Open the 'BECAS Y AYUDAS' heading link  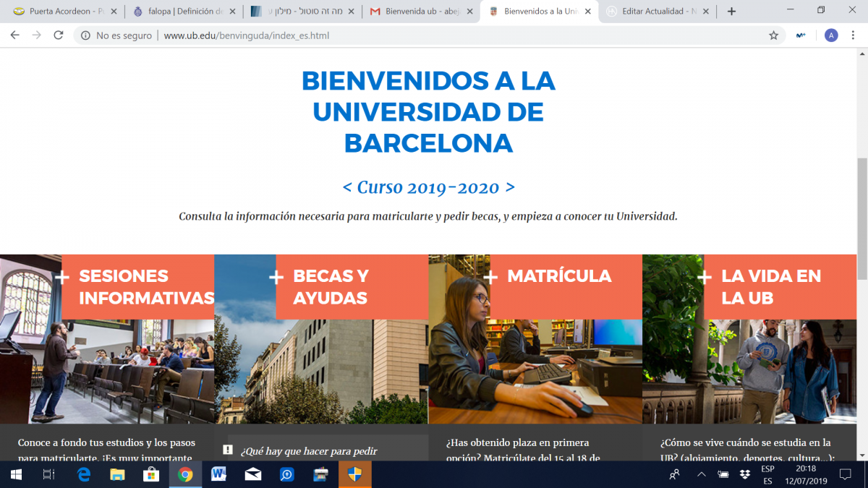[x=331, y=287]
